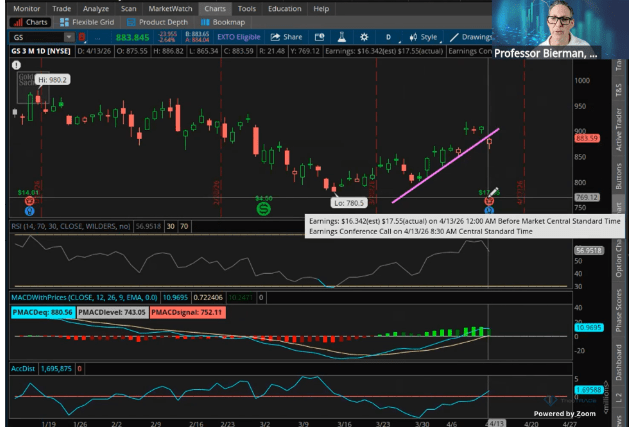The width and height of the screenshot is (635, 427).
Task: Toggle the Phase Scores sidebar panel
Action: (618, 310)
